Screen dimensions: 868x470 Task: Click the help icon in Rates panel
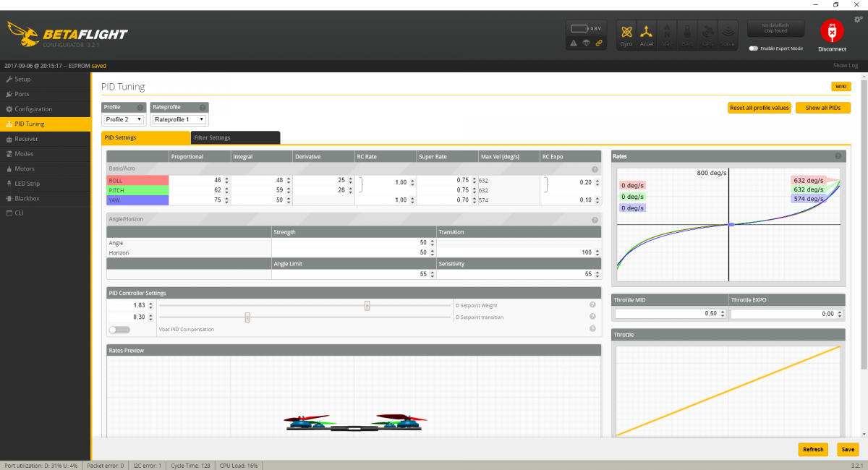coord(838,156)
